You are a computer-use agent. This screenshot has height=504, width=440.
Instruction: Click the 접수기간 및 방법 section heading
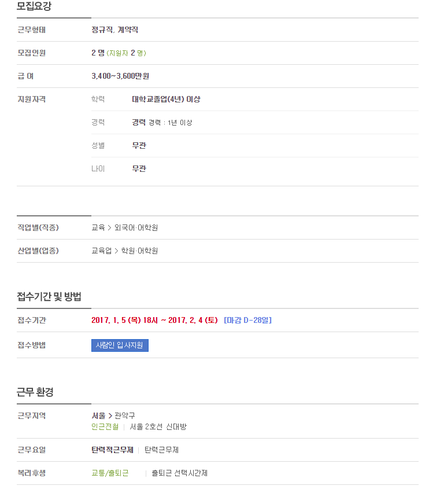coord(49,296)
